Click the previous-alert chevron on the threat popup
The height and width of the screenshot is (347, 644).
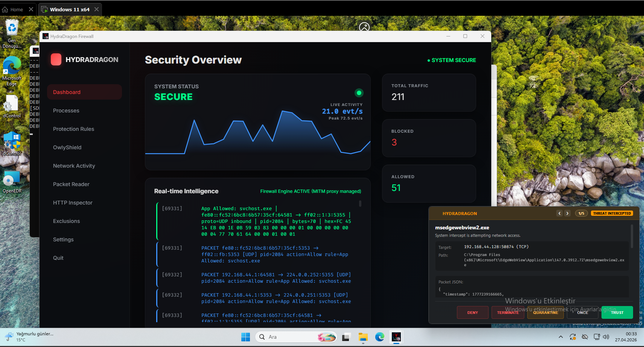[x=559, y=213]
